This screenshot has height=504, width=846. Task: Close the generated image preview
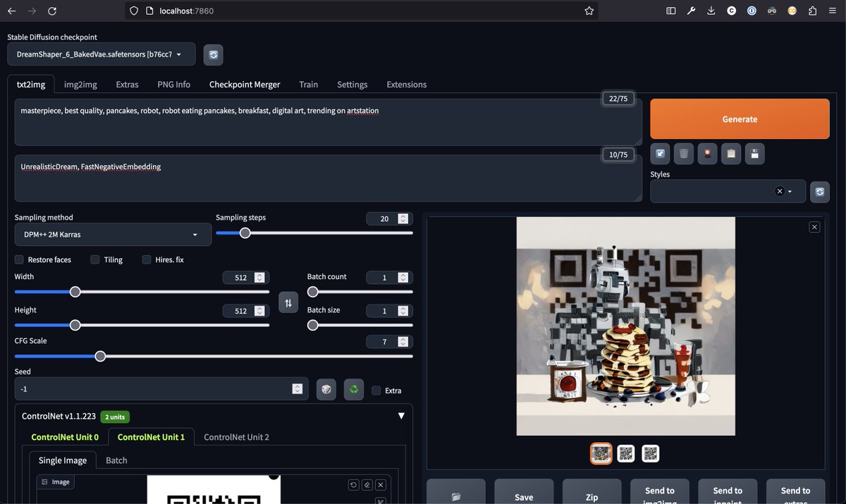[814, 227]
